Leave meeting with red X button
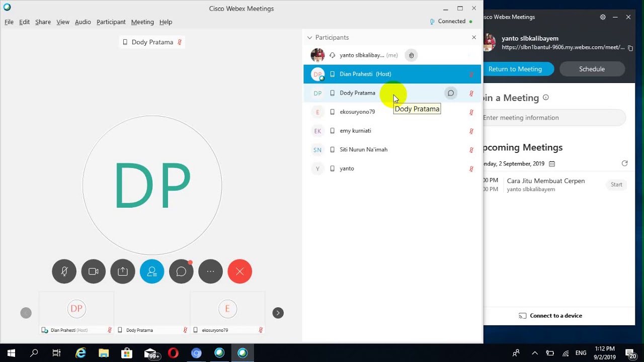This screenshot has height=362, width=644. (x=240, y=271)
